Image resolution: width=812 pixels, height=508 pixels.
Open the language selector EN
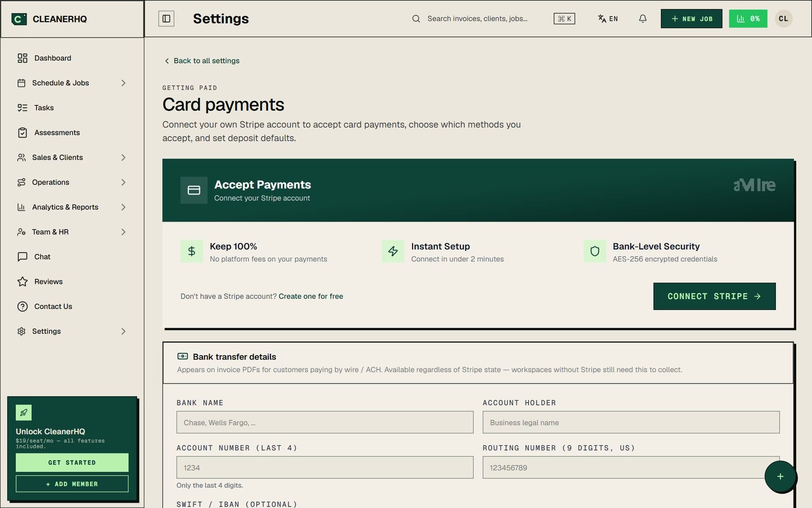coord(608,19)
